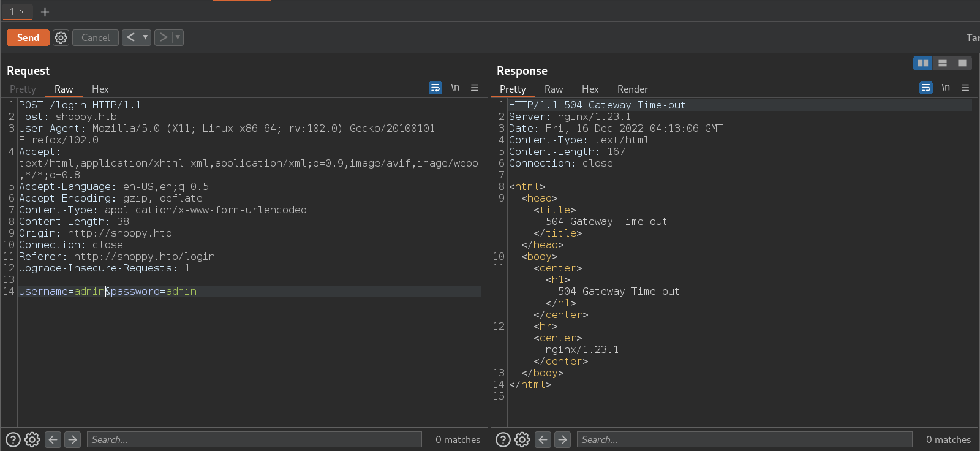The width and height of the screenshot is (980, 451).
Task: Toggle non-printable characters in Request panel
Action: pyautogui.click(x=455, y=88)
